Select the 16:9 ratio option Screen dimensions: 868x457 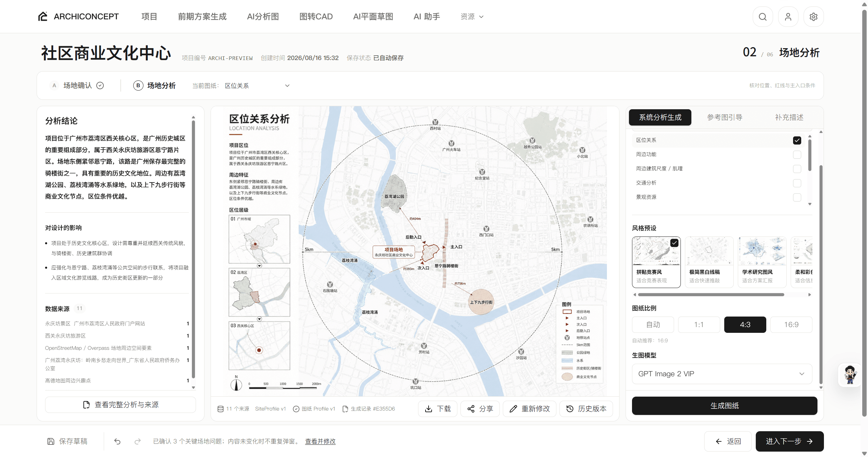[x=791, y=325]
